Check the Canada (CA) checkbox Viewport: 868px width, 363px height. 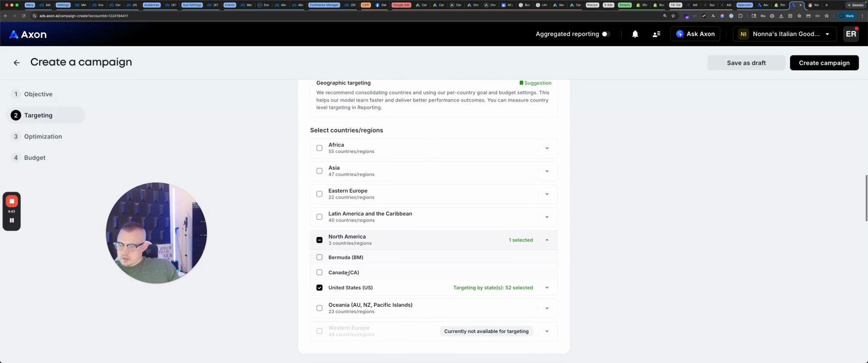(319, 273)
